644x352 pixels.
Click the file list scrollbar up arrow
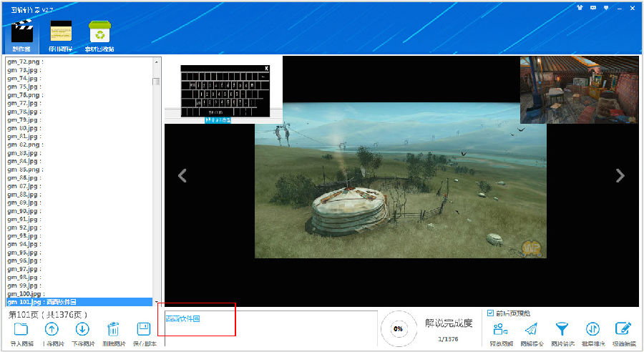click(x=156, y=62)
